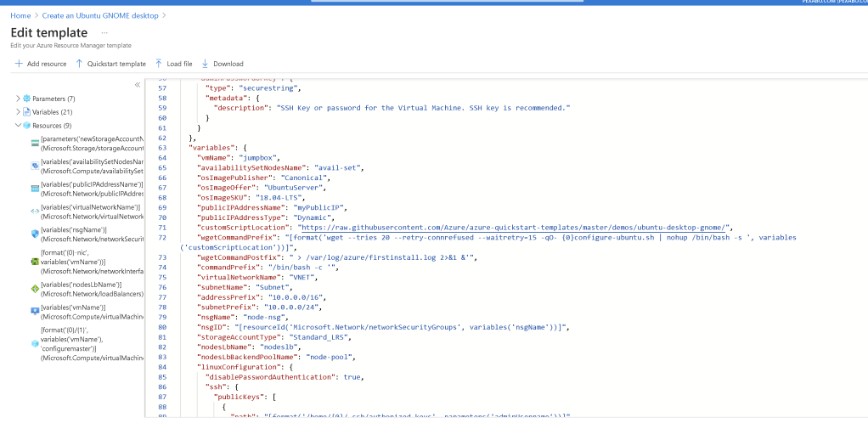The image size is (868, 423).
Task: Select the availabilitySetNodesName resource
Action: click(92, 166)
